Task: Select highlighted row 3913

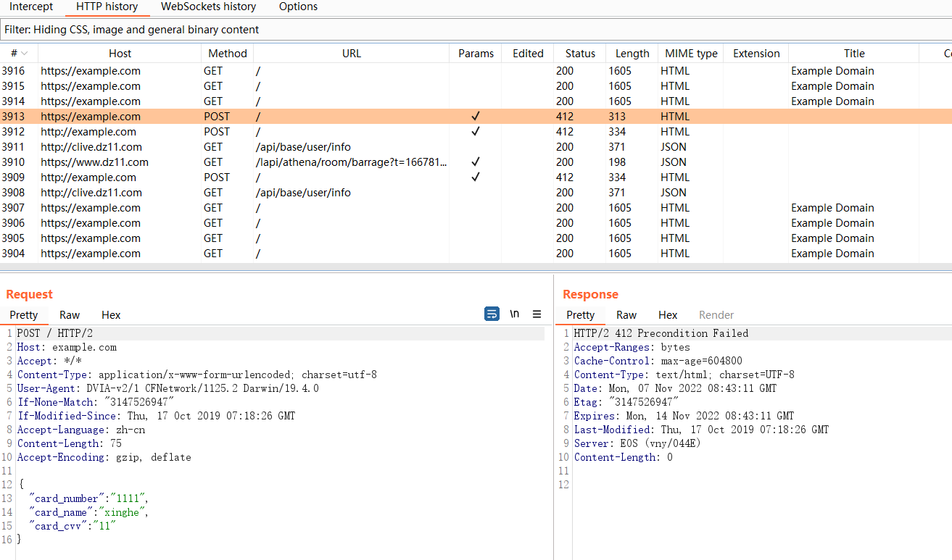Action: tap(476, 117)
